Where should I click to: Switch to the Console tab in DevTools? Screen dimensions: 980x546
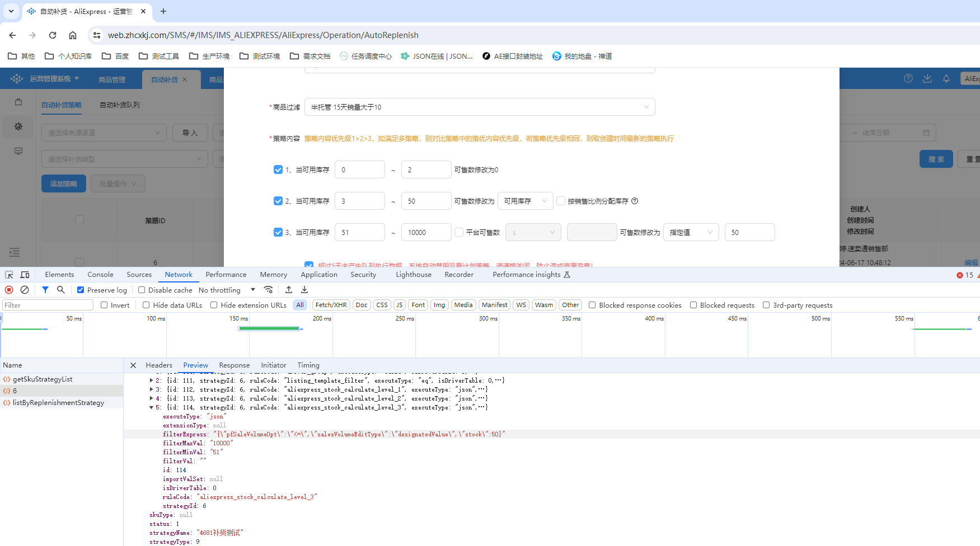click(x=100, y=275)
